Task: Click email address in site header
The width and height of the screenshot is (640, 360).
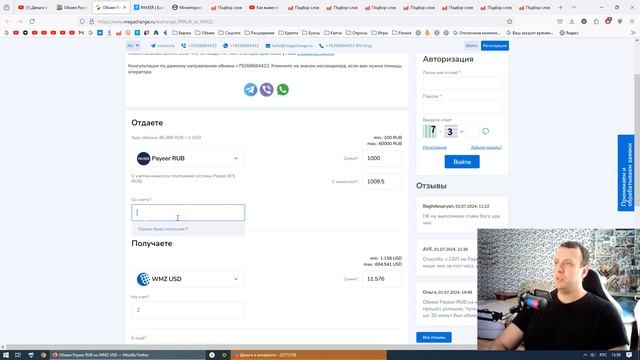Action: (289, 46)
